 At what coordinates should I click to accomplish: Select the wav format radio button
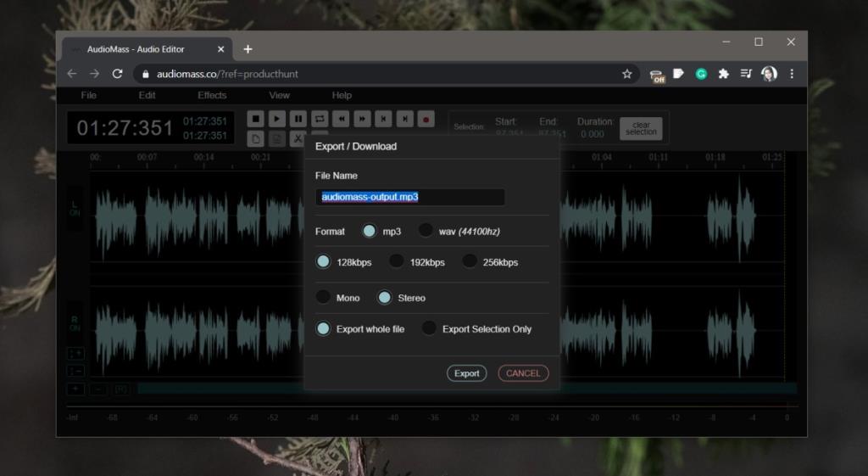(426, 231)
